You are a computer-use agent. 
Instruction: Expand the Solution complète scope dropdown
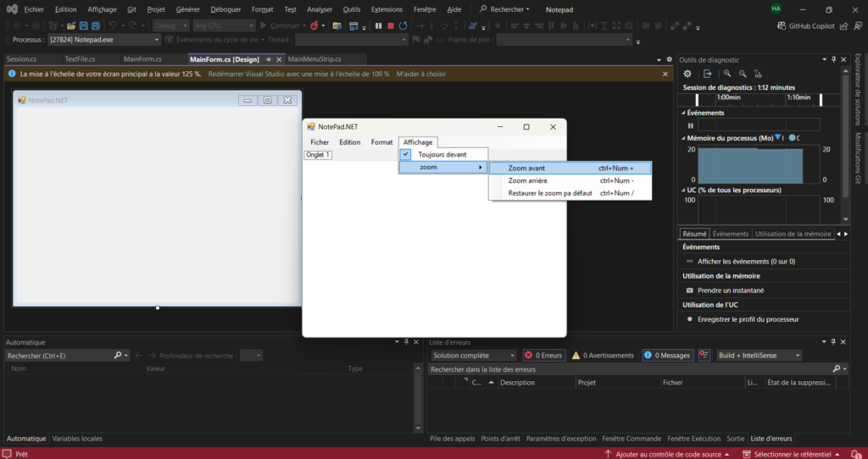(473, 356)
